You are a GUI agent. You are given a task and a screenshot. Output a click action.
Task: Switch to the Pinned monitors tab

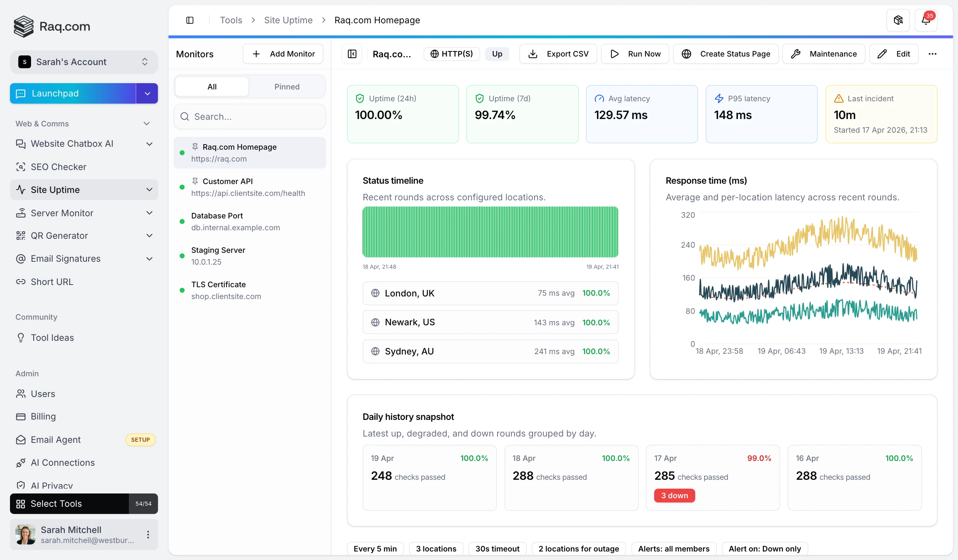[287, 86]
